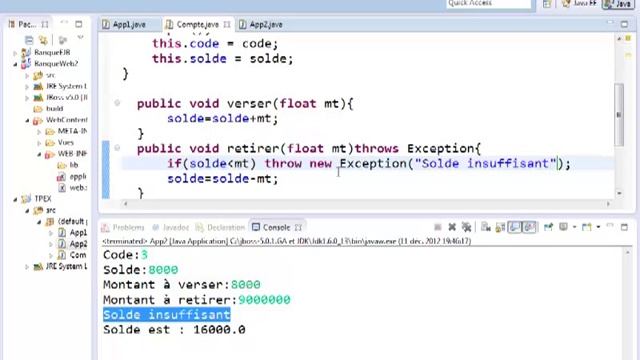The width and height of the screenshot is (640, 360).
Task: Expand src folder under BanqueWeb2
Action: click(27, 76)
